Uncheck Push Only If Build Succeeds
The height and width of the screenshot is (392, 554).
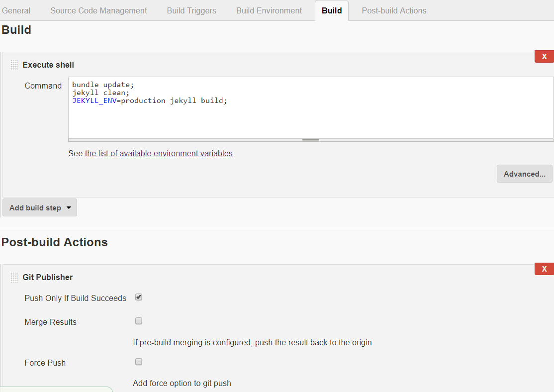click(138, 297)
